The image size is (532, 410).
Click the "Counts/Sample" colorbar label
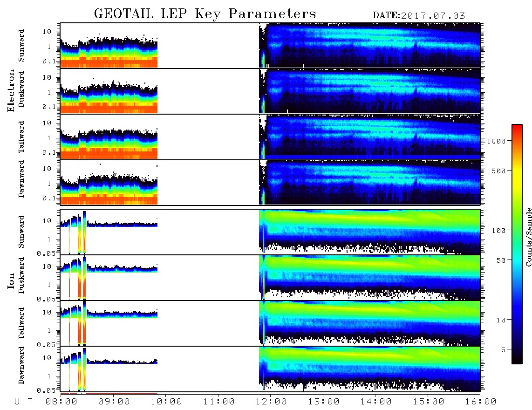pos(528,237)
